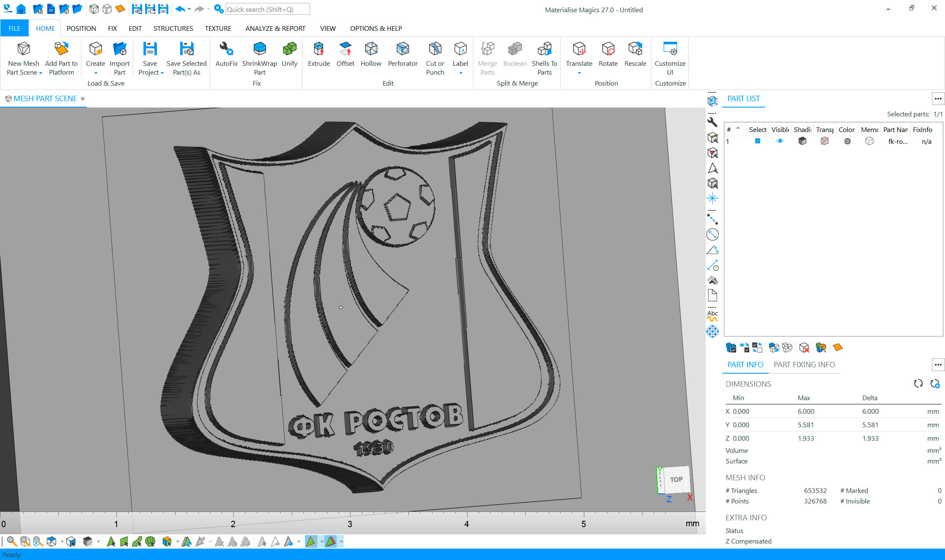Expand the Label dropdown arrow
The height and width of the screenshot is (560, 945).
coord(460,73)
